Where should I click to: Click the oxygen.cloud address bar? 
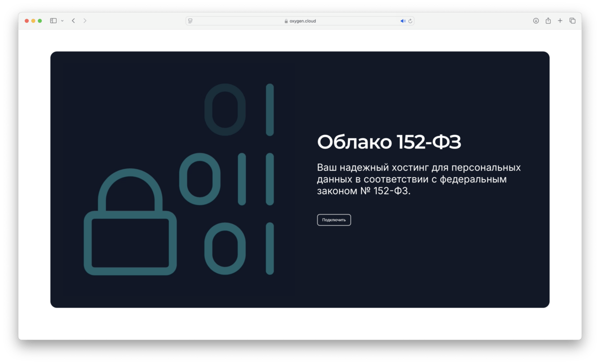coord(300,21)
